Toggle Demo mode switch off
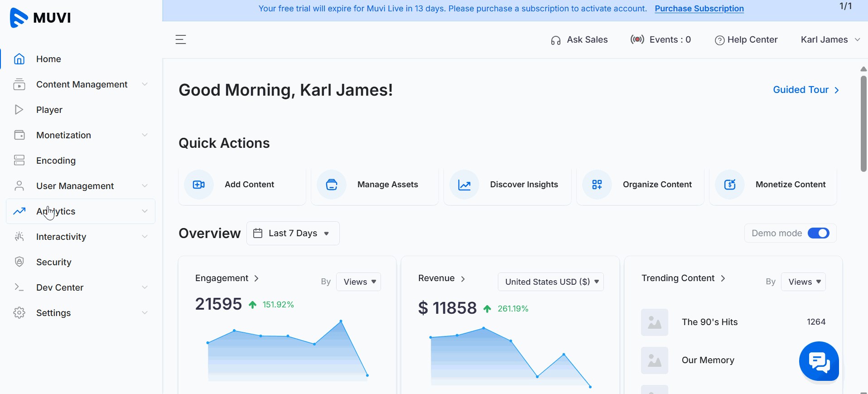 819,233
